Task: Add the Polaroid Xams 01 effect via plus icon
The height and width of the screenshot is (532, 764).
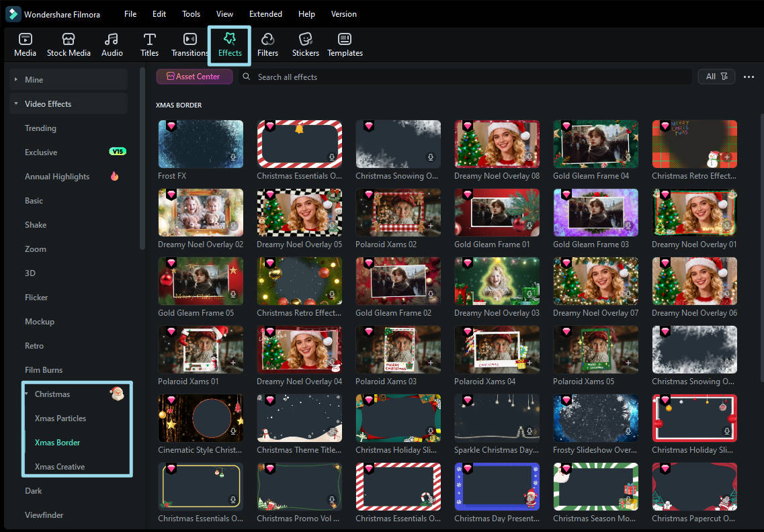Action: 233,363
